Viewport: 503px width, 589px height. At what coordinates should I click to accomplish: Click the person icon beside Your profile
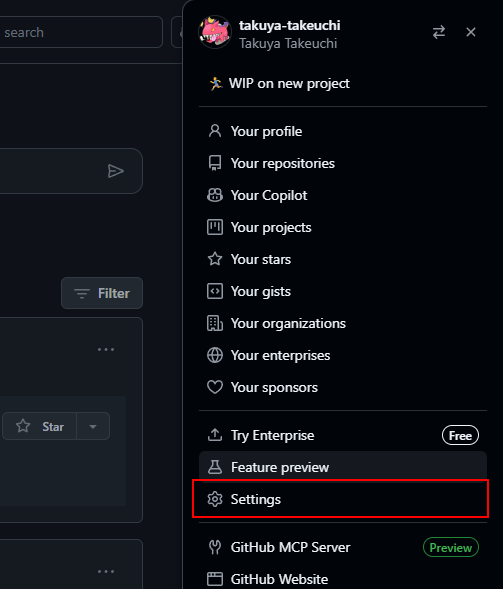215,131
